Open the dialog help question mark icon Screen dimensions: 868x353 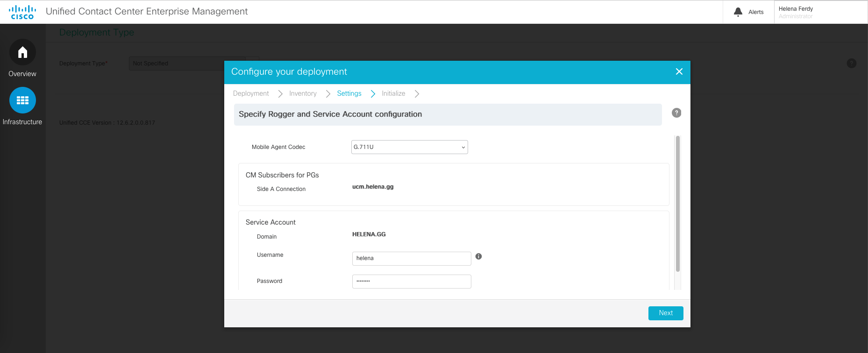click(x=676, y=113)
